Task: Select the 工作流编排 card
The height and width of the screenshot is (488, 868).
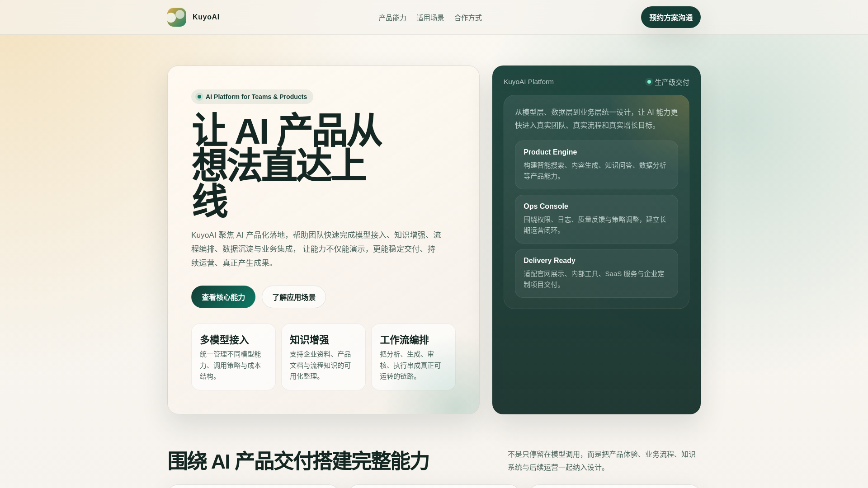Action: [413, 357]
